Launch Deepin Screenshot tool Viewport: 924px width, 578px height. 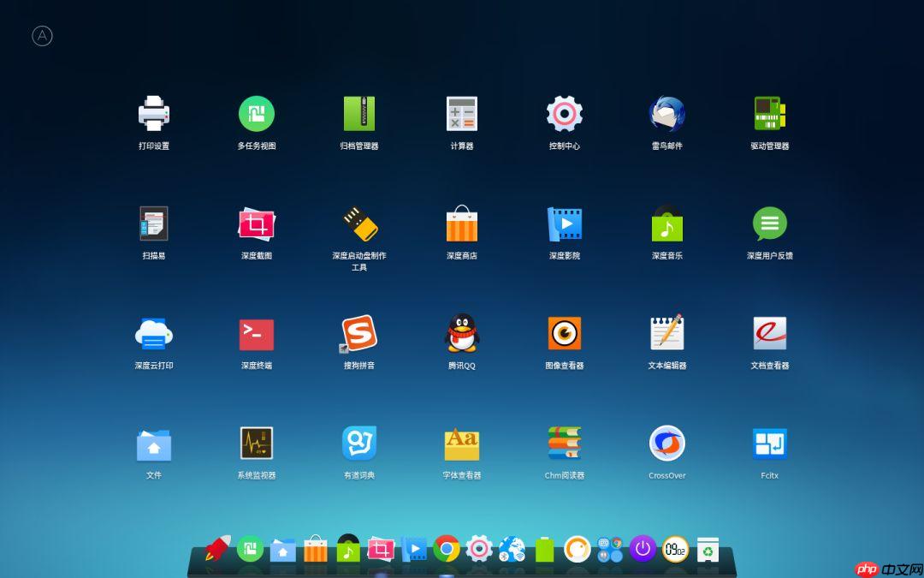tap(257, 224)
